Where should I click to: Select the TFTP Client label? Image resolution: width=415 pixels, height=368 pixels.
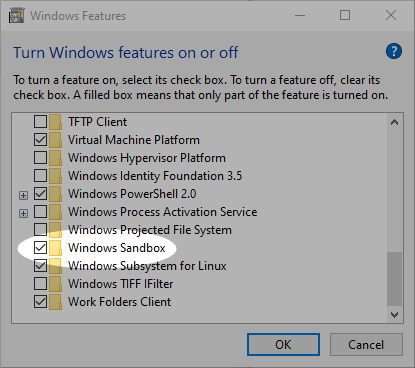(x=98, y=122)
